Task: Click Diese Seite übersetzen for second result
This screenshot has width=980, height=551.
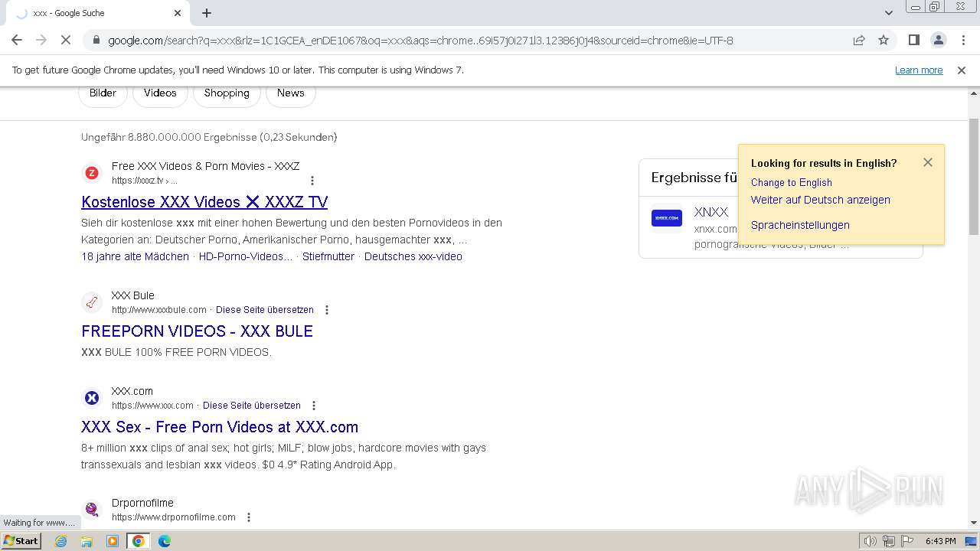Action: pyautogui.click(x=265, y=310)
